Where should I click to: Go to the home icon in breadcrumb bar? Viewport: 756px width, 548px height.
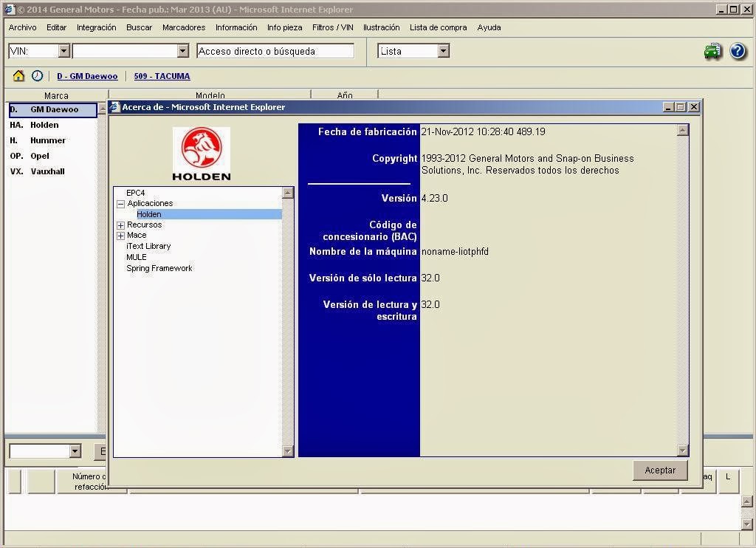[x=18, y=76]
